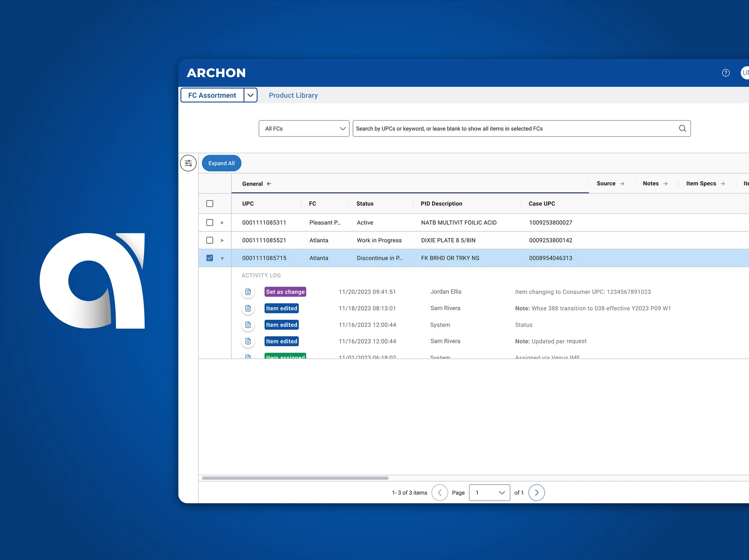The width and height of the screenshot is (749, 560).
Task: Toggle the select-all header checkbox
Action: (210, 203)
